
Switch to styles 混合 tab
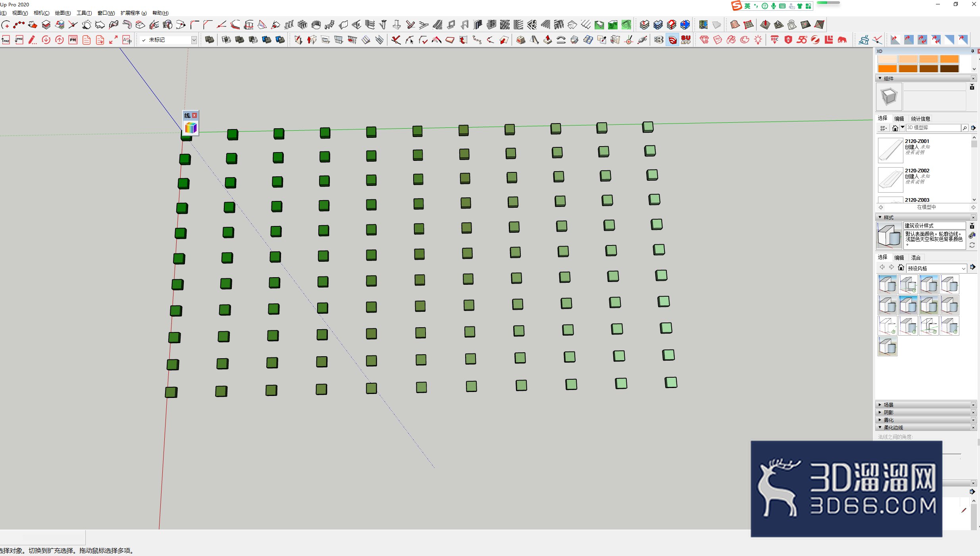pos(916,257)
